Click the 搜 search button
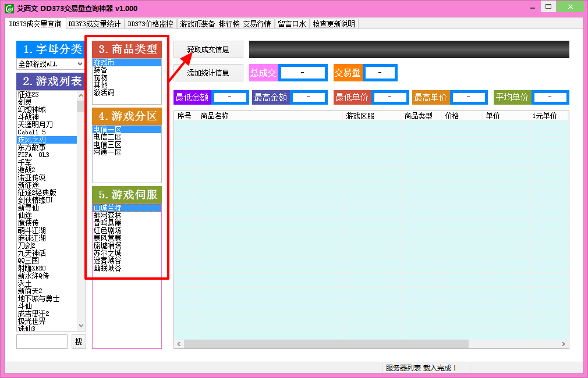 (79, 341)
